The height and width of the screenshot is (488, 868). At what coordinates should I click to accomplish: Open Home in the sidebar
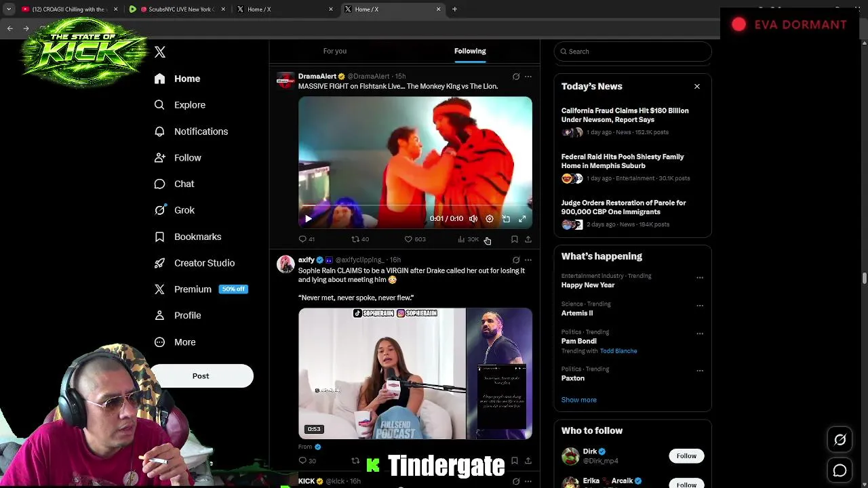coord(177,79)
